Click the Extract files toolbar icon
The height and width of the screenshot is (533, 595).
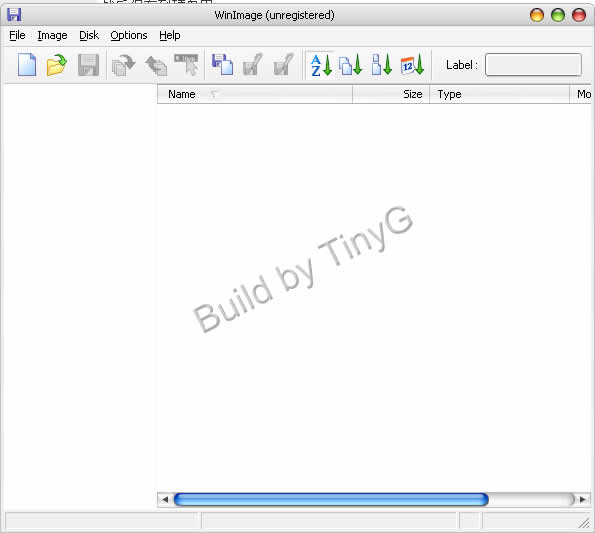(x=123, y=65)
